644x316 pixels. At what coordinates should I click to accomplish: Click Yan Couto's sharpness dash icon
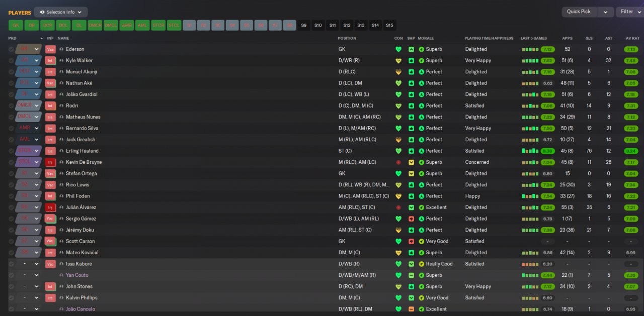(411, 275)
